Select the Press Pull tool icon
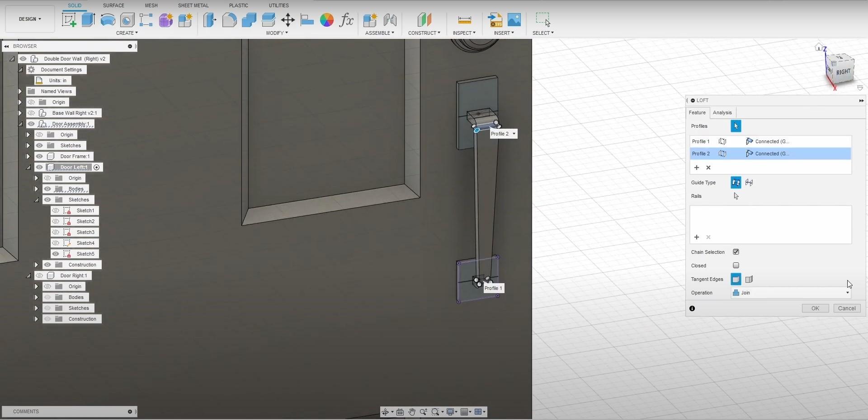868x420 pixels. pyautogui.click(x=210, y=20)
